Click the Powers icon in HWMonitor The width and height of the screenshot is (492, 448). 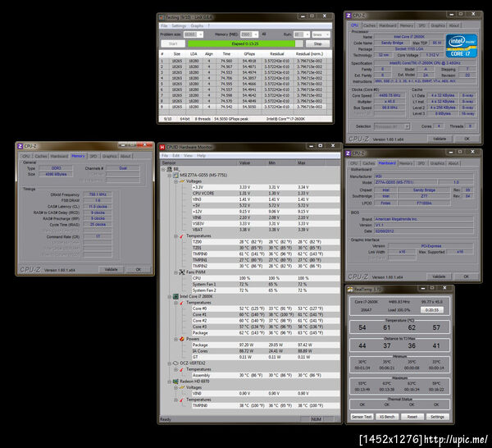182,339
